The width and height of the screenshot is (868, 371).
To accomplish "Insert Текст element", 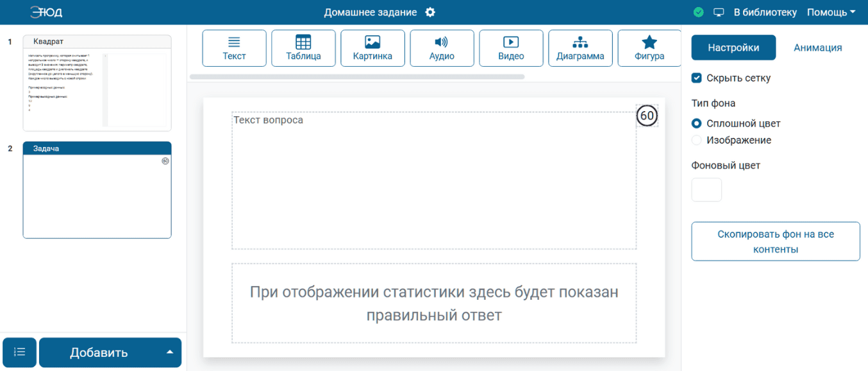I will pyautogui.click(x=234, y=48).
